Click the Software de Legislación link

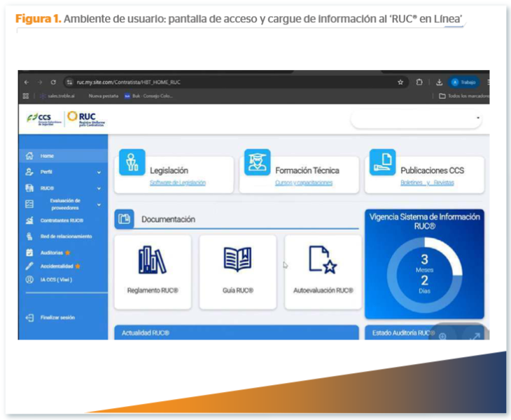178,183
